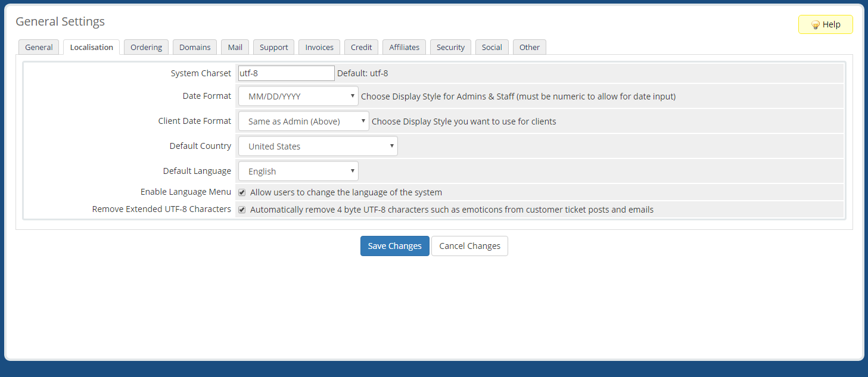The image size is (868, 377).
Task: Open the Support tab
Action: pyautogui.click(x=273, y=48)
